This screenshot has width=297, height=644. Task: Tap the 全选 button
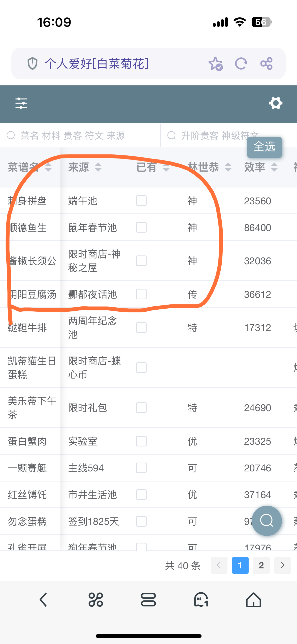tap(264, 147)
